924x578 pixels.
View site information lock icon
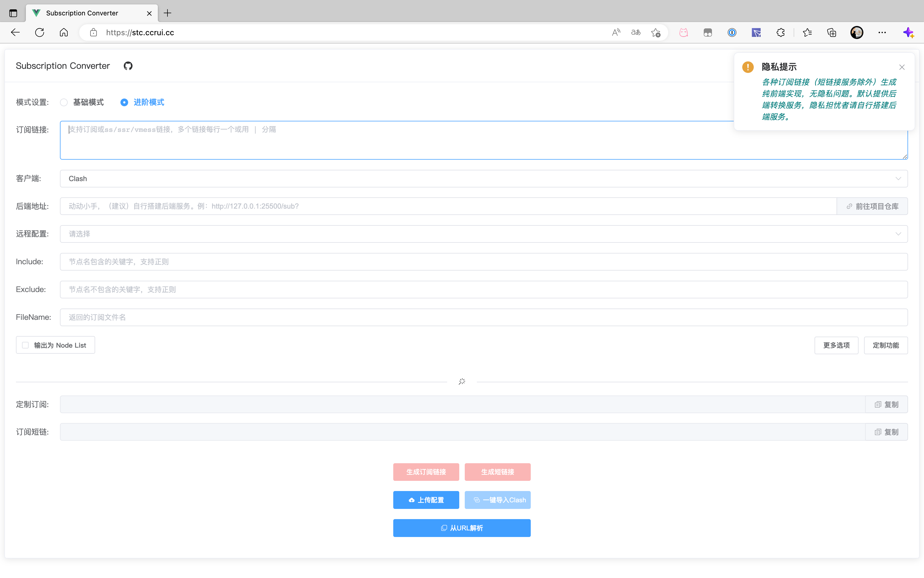(94, 32)
